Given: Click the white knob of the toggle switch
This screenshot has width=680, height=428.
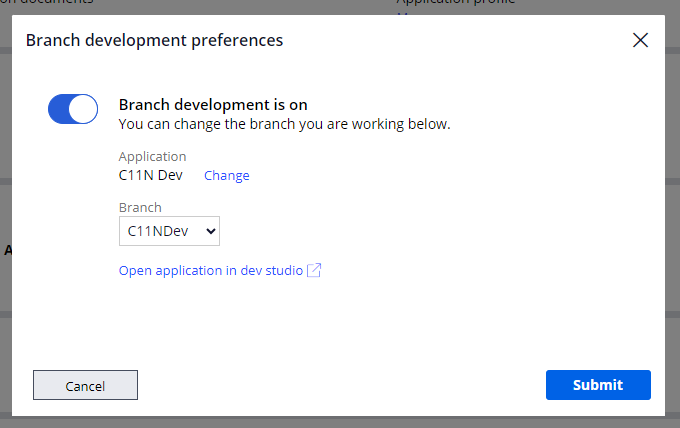Looking at the screenshot, I should pos(84,109).
